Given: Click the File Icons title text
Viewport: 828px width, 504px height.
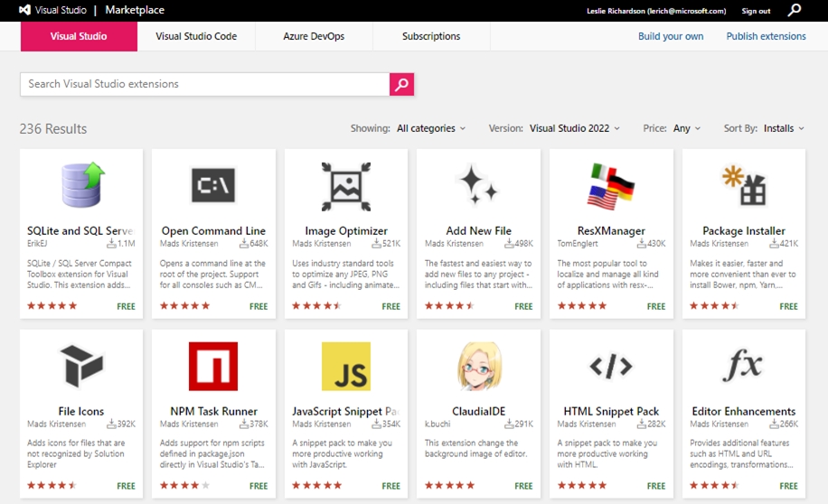Looking at the screenshot, I should pos(81,411).
